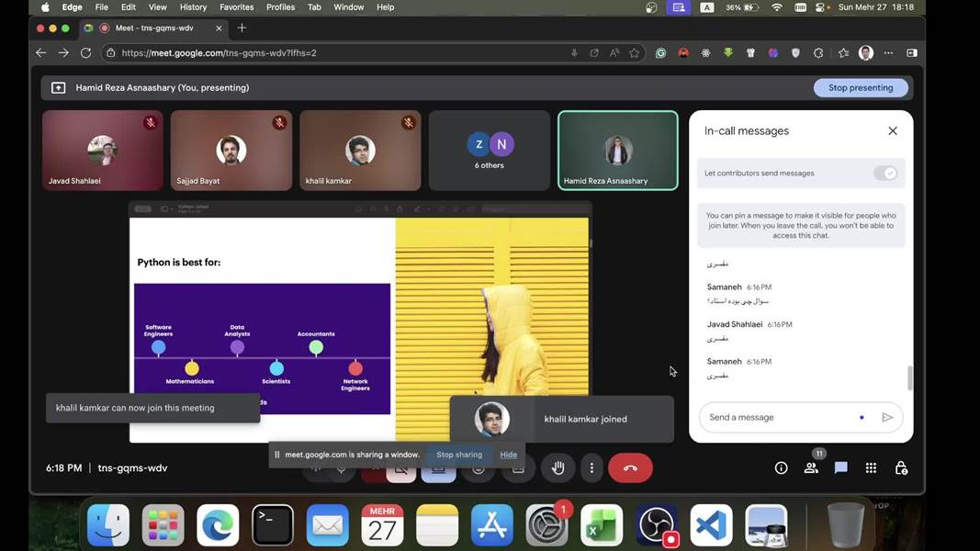
Task: Open the activities grid icon
Action: tap(871, 468)
